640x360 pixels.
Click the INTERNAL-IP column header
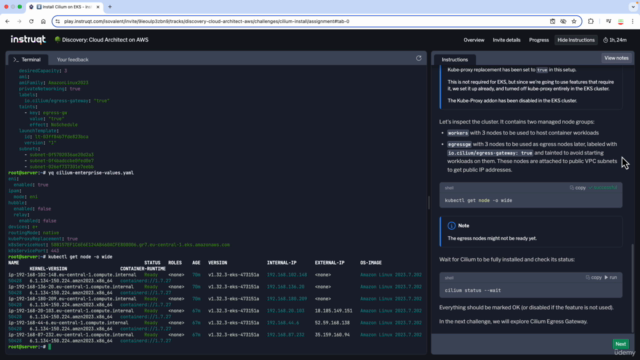pos(282,263)
